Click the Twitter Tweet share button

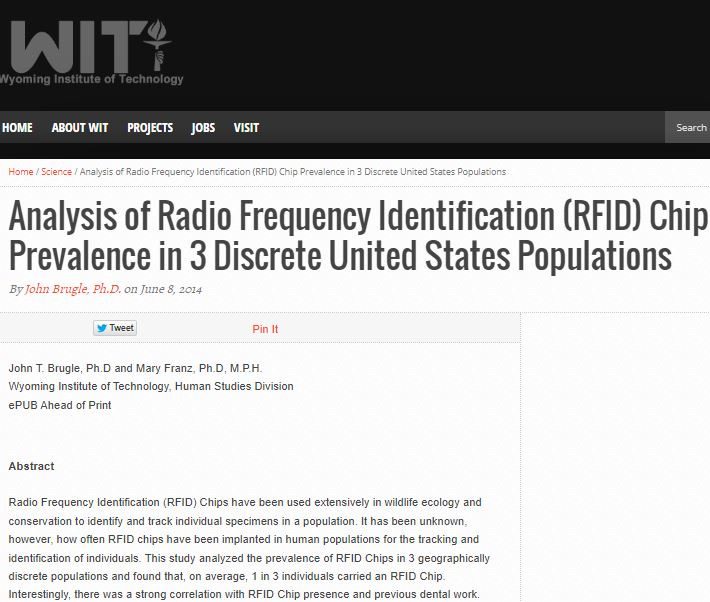click(115, 328)
